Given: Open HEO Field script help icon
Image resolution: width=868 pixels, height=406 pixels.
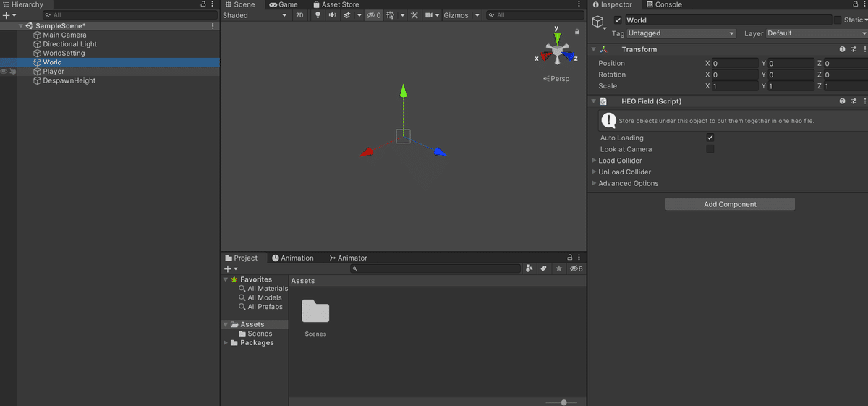Looking at the screenshot, I should (x=843, y=102).
